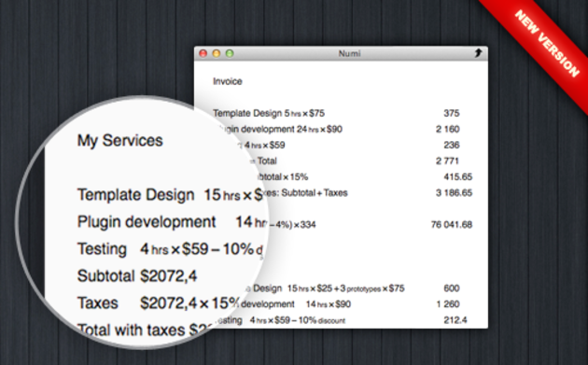The image size is (588, 365).
Task: Click the 'Subtotal + Taxes' expression
Action: [x=315, y=193]
